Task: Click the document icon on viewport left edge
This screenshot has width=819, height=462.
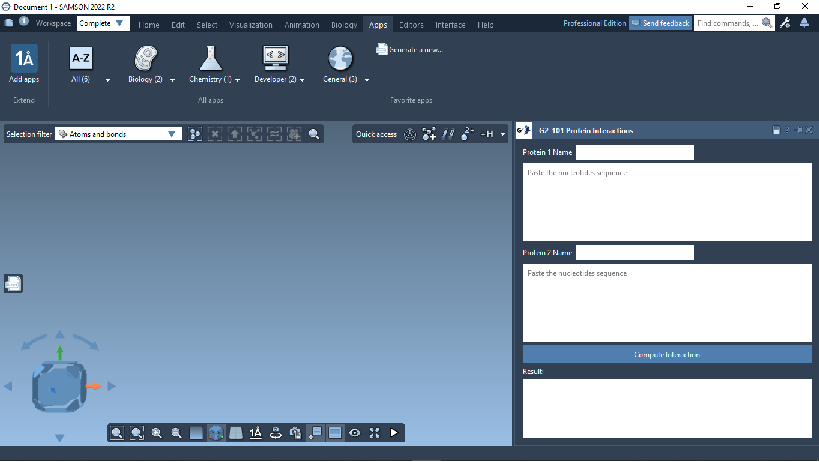Action: tap(14, 284)
